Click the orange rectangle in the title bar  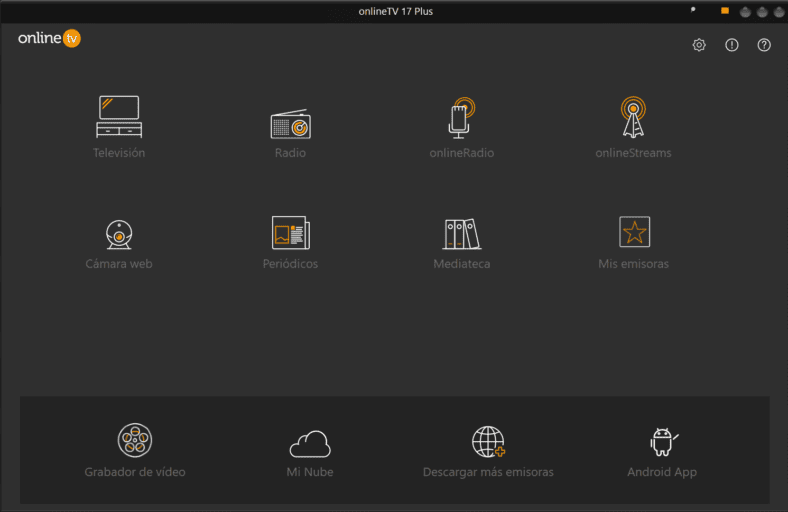(x=725, y=11)
